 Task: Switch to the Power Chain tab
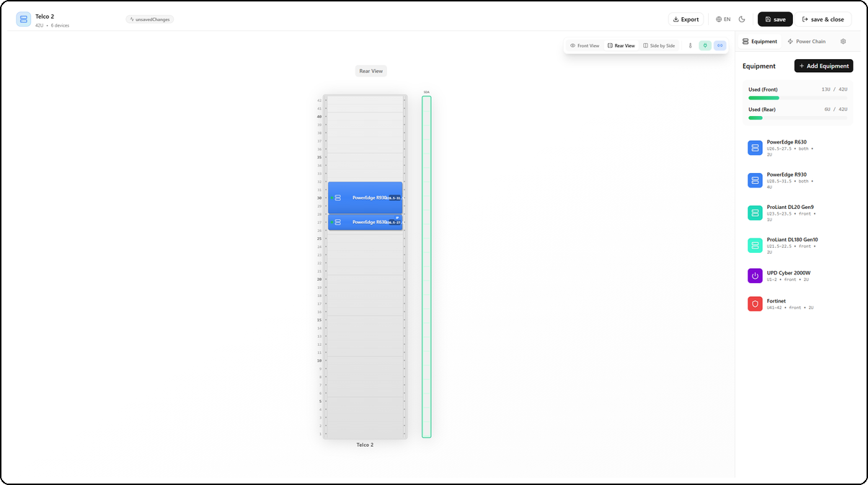[x=806, y=41]
